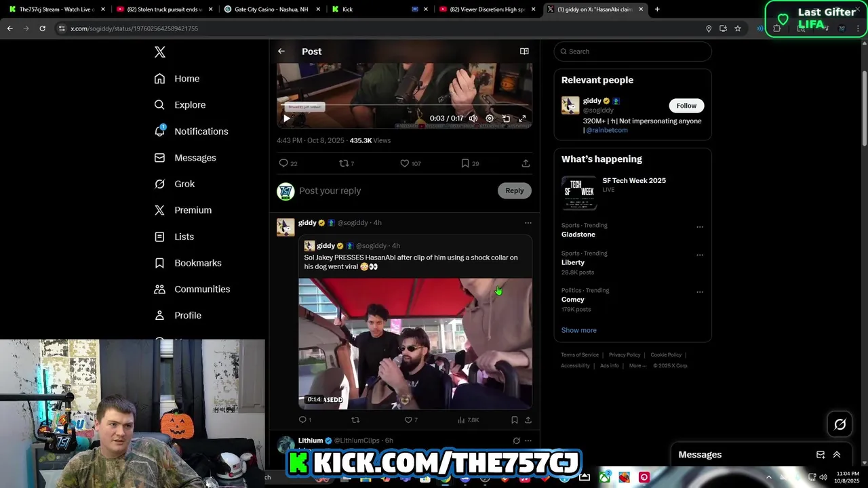Open video settings gear icon

tap(490, 119)
